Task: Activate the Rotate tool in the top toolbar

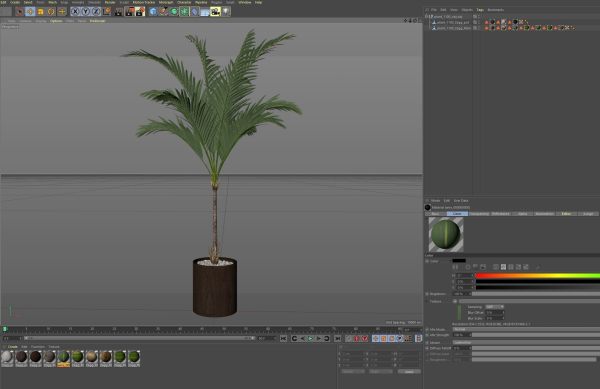Action: click(x=51, y=12)
